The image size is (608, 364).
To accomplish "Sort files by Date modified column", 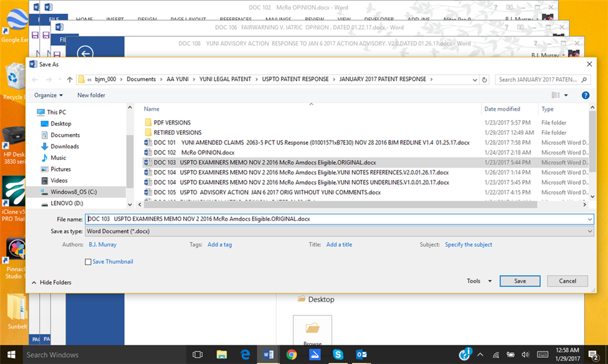I will point(502,109).
